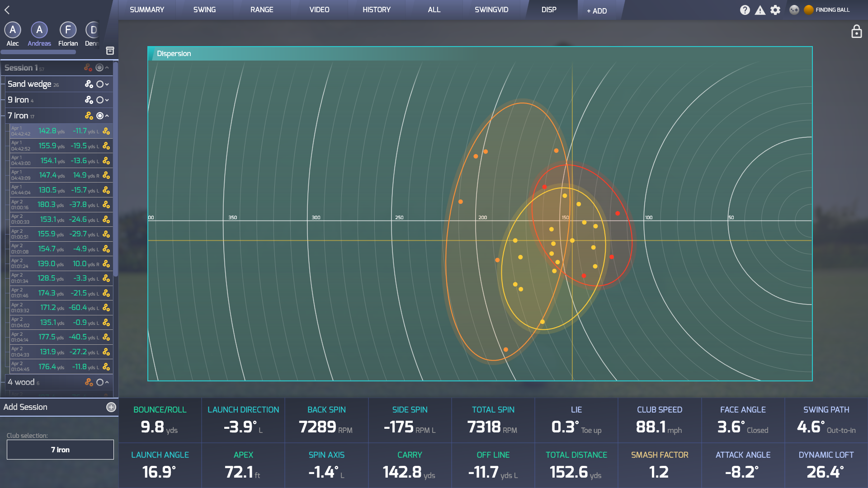Select the 4 wood radio button
This screenshot has height=488, width=868.
[x=100, y=382]
